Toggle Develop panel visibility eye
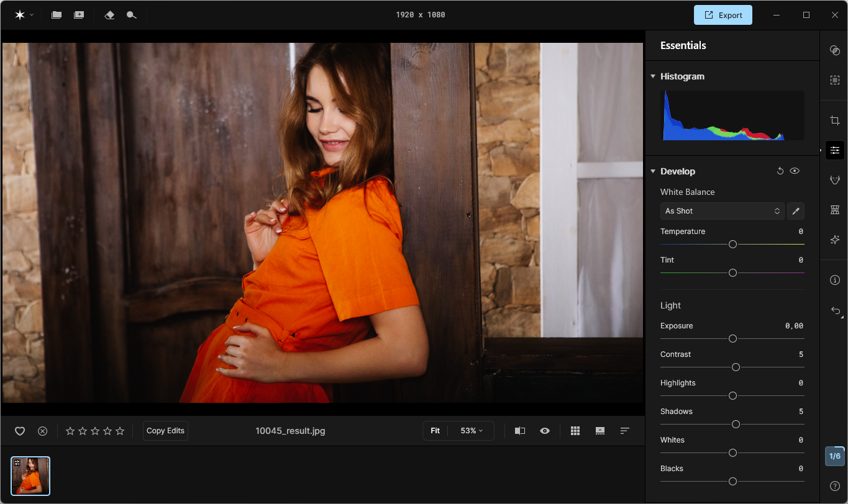The image size is (848, 504). click(795, 171)
